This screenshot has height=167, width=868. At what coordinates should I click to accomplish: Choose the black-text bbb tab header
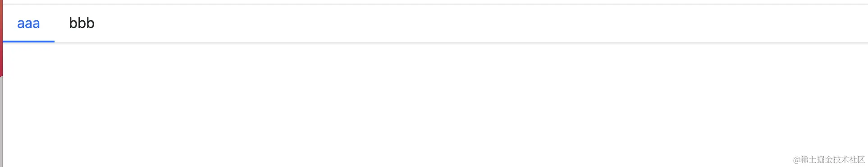[x=82, y=23]
